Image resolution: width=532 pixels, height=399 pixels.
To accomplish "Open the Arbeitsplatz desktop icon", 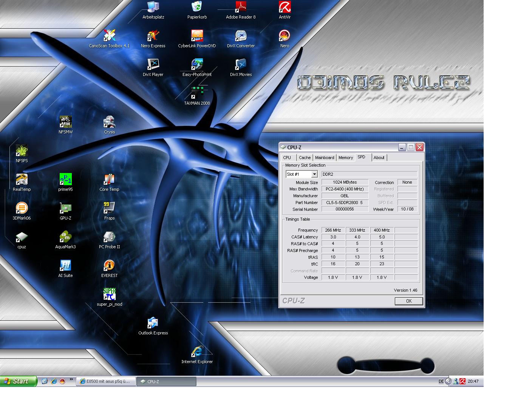I will click(x=153, y=10).
